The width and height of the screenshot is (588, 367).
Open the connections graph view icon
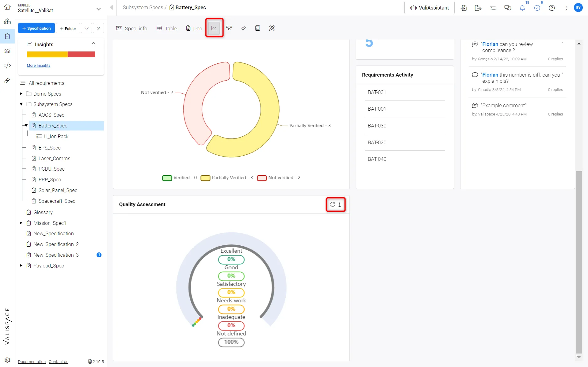229,28
